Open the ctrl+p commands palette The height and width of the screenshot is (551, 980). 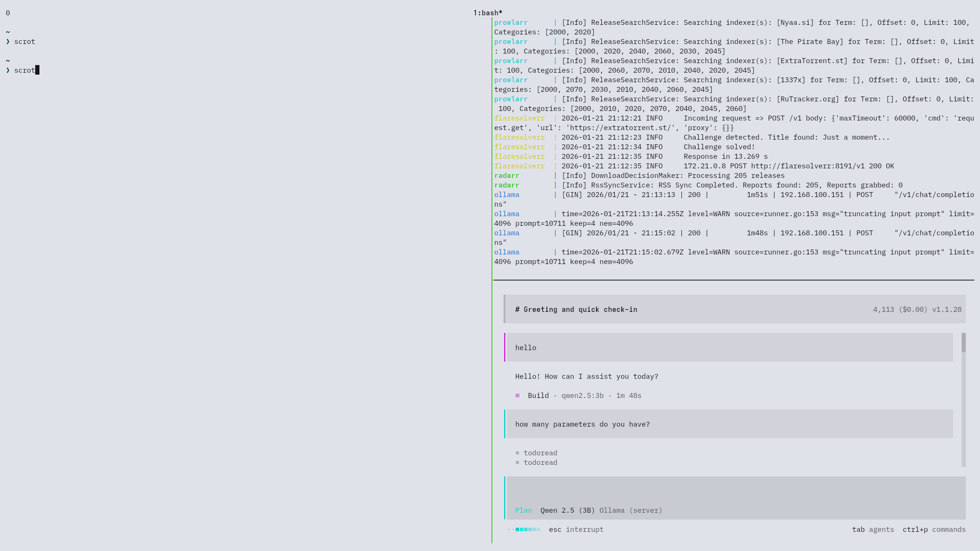934,530
